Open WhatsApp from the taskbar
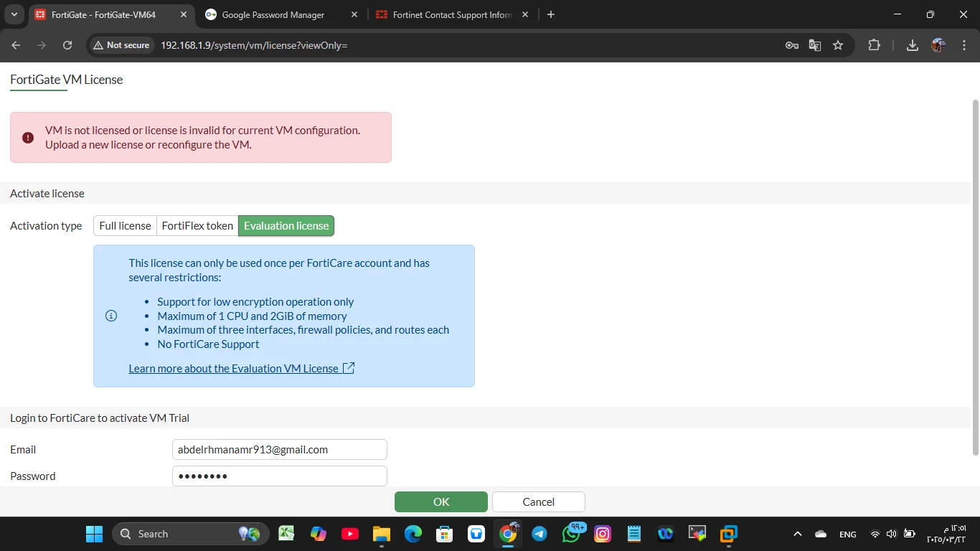The width and height of the screenshot is (980, 551). click(x=572, y=534)
